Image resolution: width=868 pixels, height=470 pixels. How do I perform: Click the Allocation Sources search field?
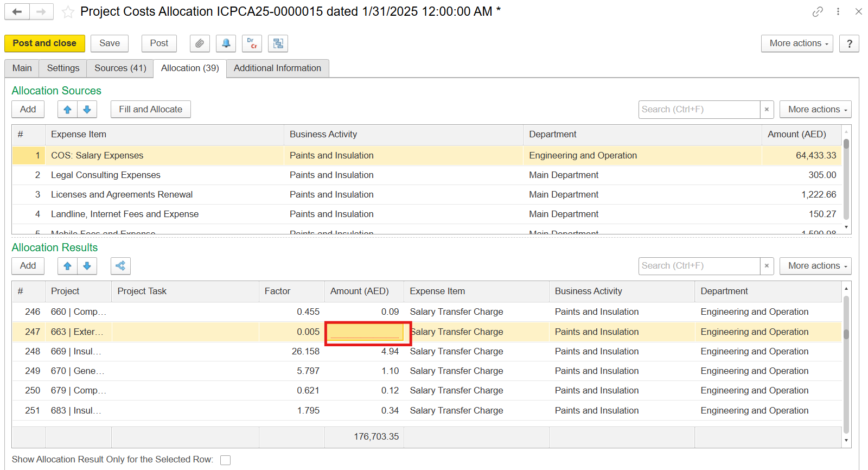point(699,110)
